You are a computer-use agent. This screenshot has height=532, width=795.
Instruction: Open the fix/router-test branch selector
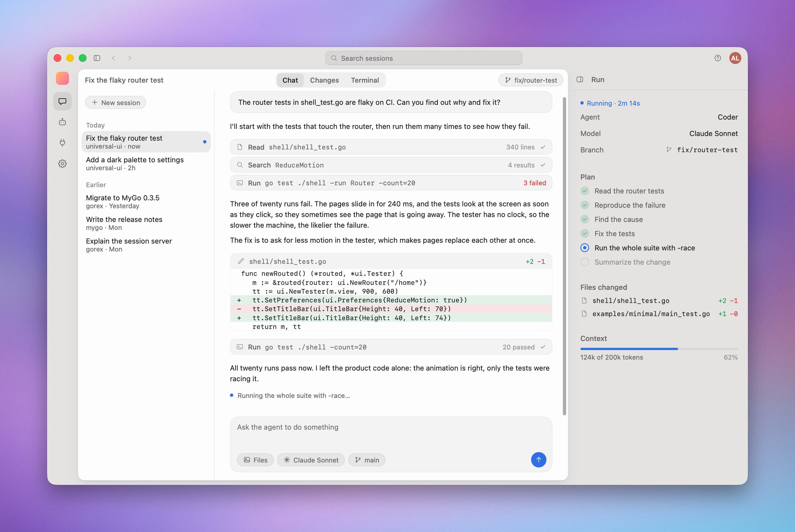531,80
